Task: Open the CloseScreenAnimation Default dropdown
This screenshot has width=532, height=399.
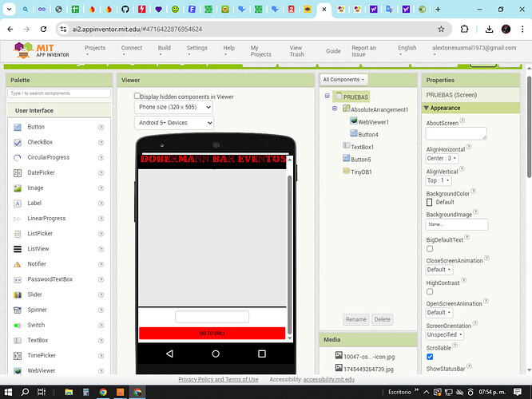Action: click(439, 270)
